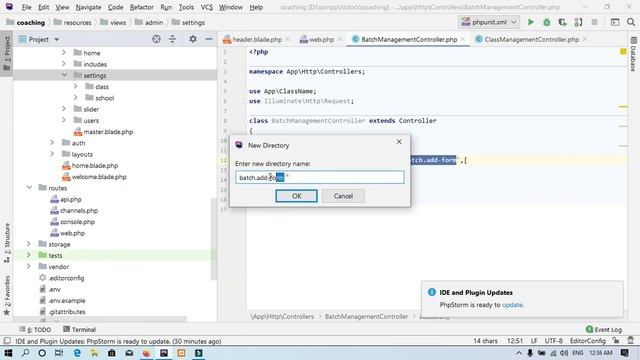Open Project panel settings gear

point(193,39)
